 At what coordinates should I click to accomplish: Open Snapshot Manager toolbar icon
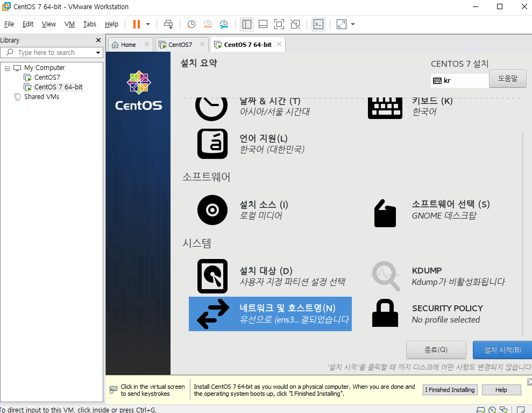coord(224,24)
